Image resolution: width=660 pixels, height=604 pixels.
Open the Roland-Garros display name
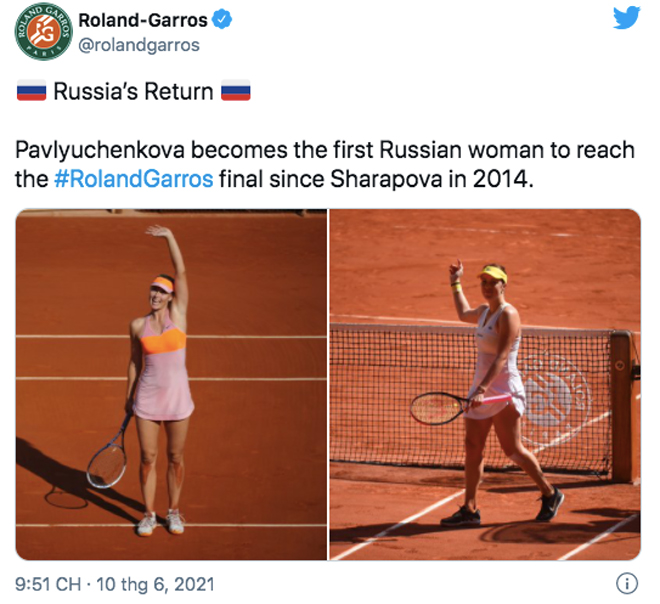tap(143, 20)
